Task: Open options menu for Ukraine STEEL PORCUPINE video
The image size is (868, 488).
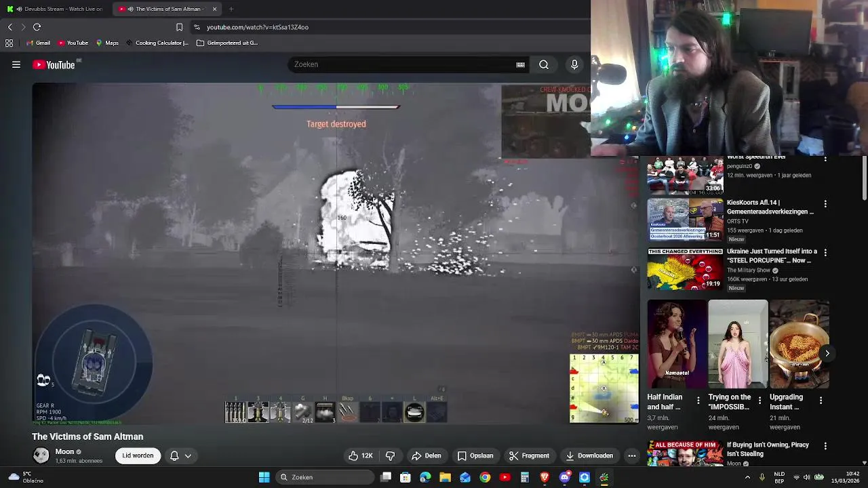Action: (825, 252)
